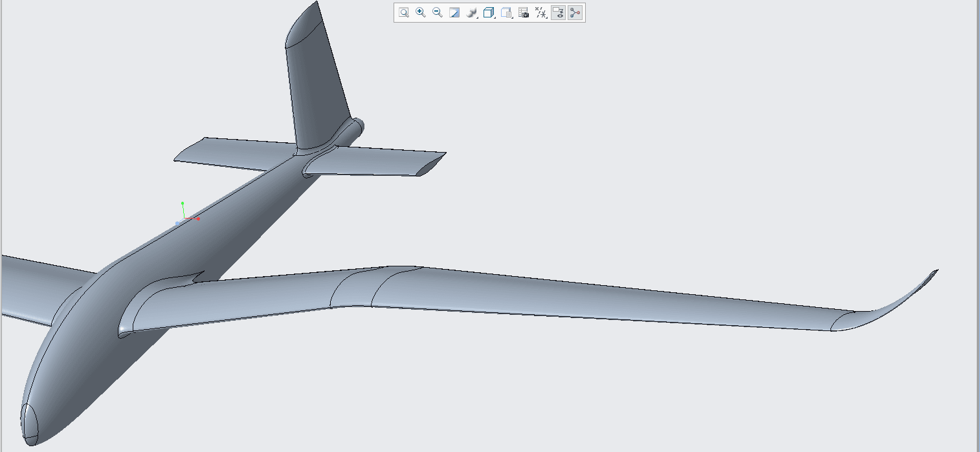Screen dimensions: 980x452
Task: Zoom out using the minus magnifier
Action: click(x=438, y=12)
